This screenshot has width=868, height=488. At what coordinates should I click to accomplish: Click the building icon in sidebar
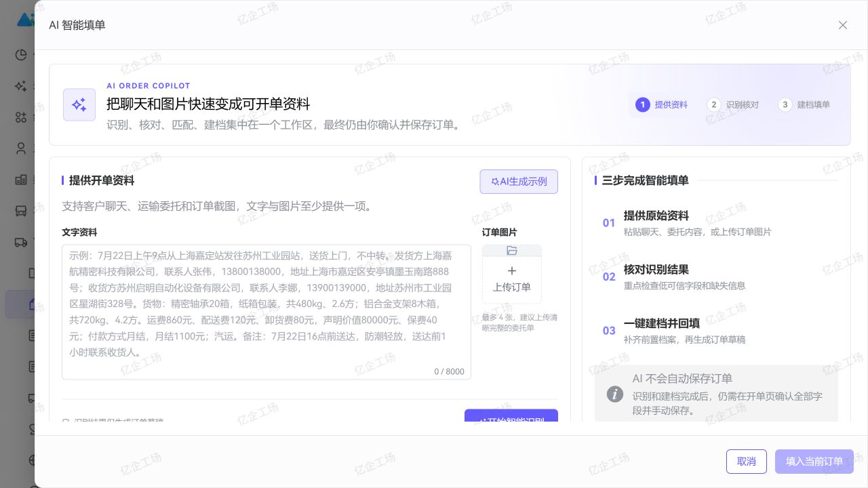(21, 180)
